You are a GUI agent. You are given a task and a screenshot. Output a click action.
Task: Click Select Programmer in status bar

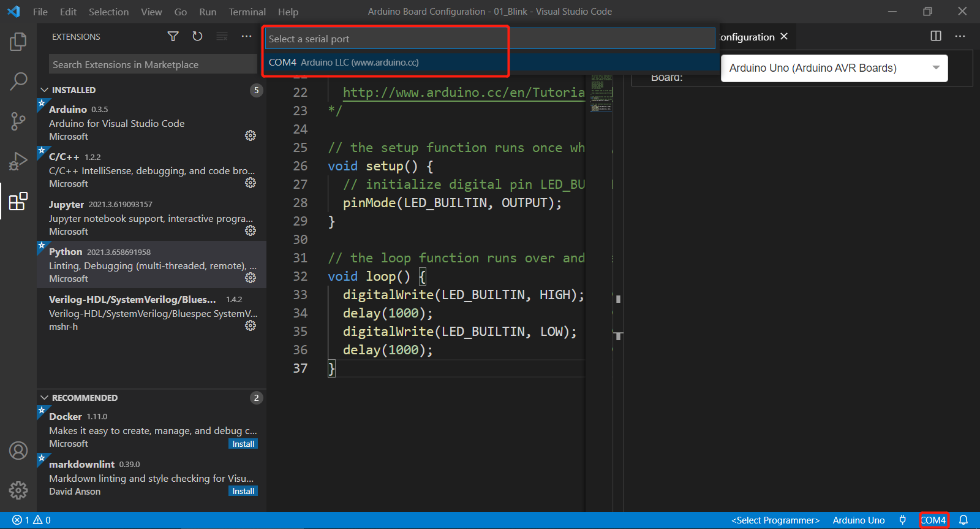point(775,520)
